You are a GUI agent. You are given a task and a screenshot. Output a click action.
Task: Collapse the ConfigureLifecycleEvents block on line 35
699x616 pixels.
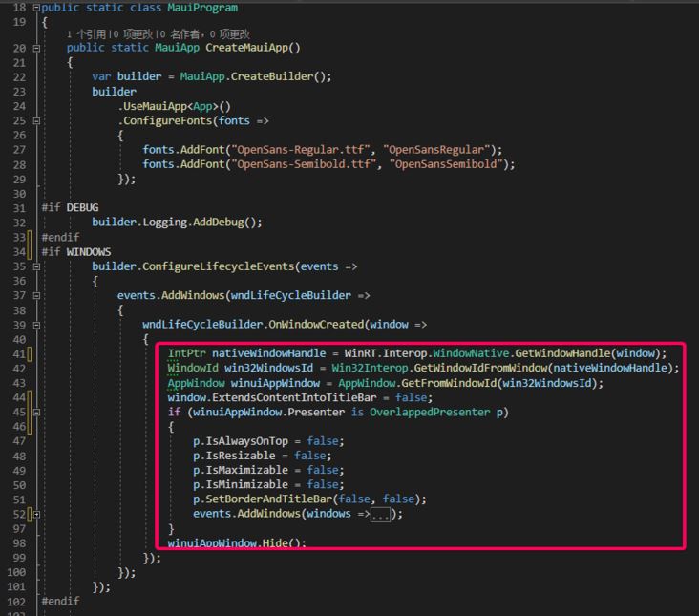(x=36, y=266)
